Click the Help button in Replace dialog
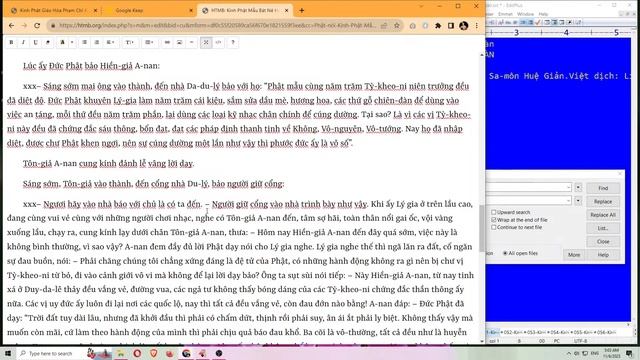640x360 pixels. 603,255
